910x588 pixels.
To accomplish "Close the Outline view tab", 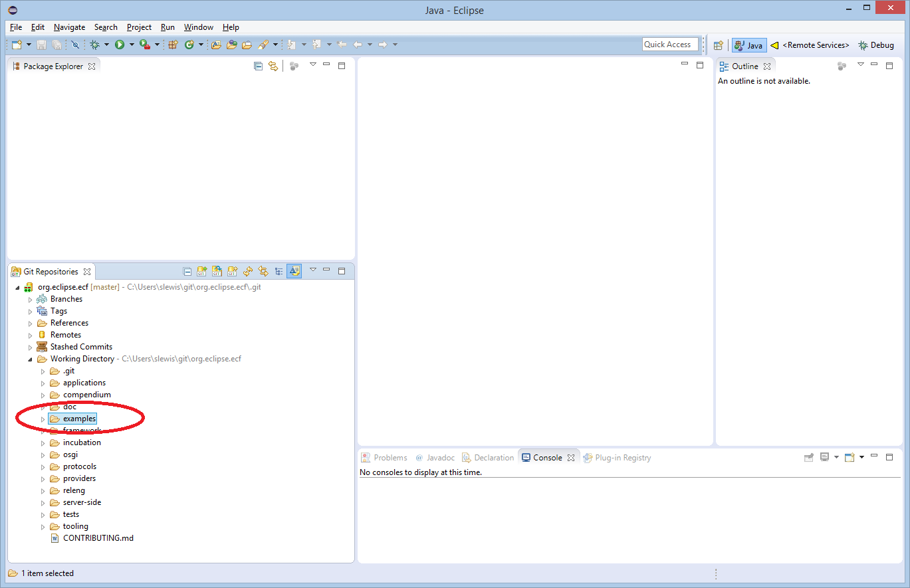I will tap(767, 66).
